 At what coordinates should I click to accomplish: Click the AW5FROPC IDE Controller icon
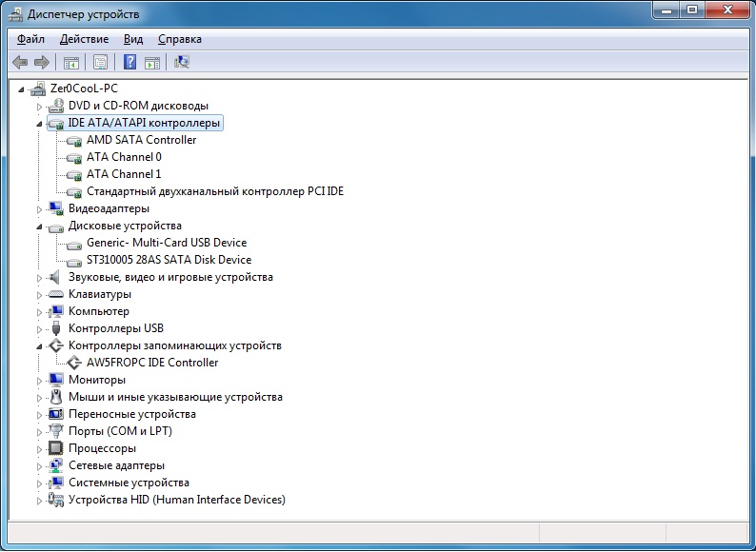click(74, 363)
